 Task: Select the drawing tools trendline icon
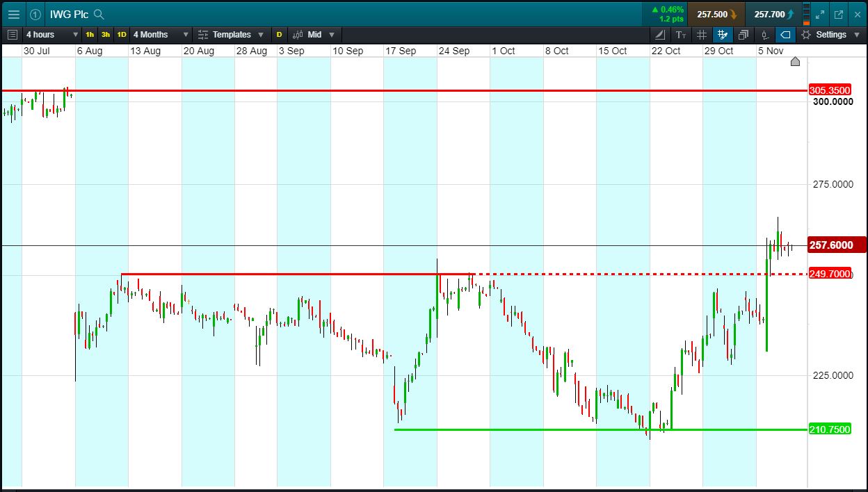660,35
